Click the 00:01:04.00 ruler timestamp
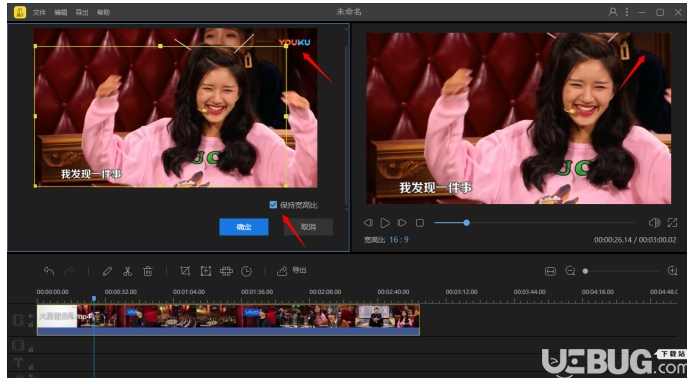 [x=189, y=292]
